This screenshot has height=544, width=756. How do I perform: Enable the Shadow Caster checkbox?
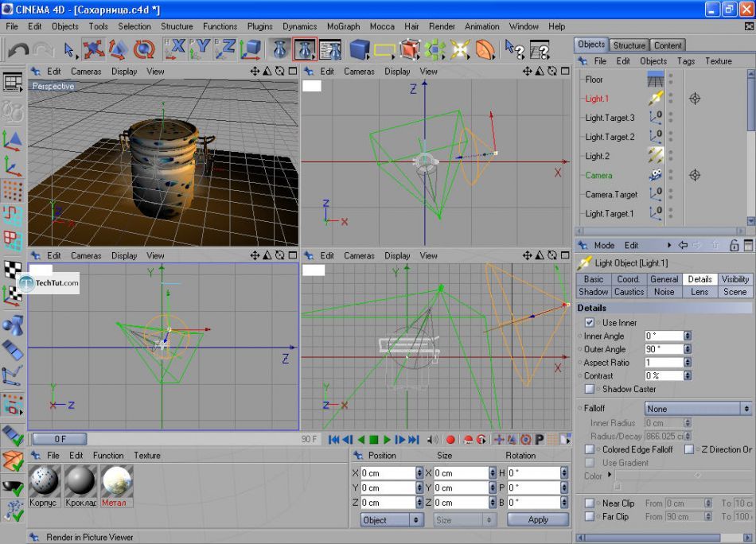[589, 388]
